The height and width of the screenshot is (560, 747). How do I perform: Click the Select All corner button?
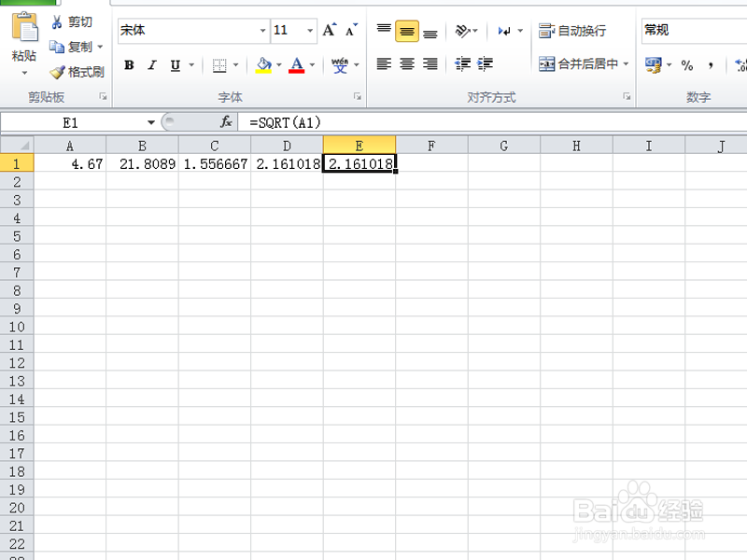tap(17, 145)
